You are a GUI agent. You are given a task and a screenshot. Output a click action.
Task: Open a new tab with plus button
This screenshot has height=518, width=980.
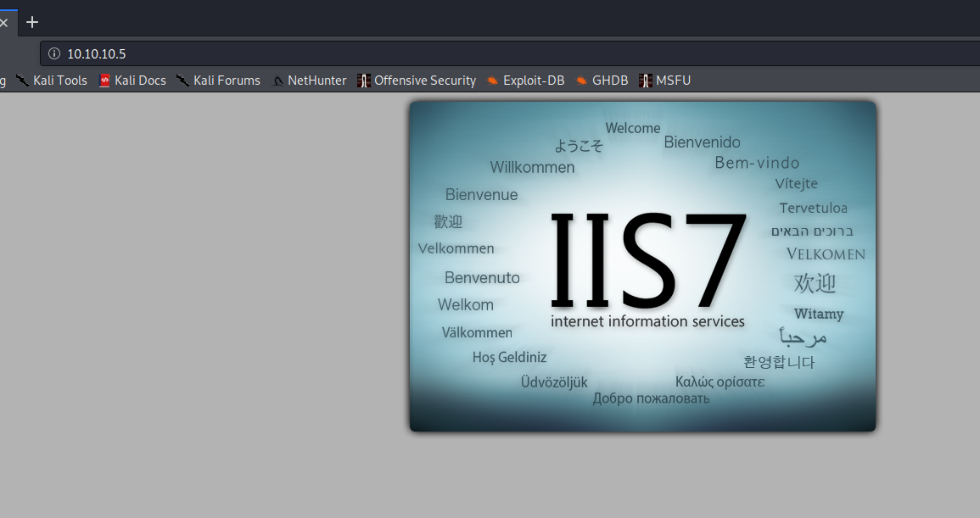tap(32, 22)
